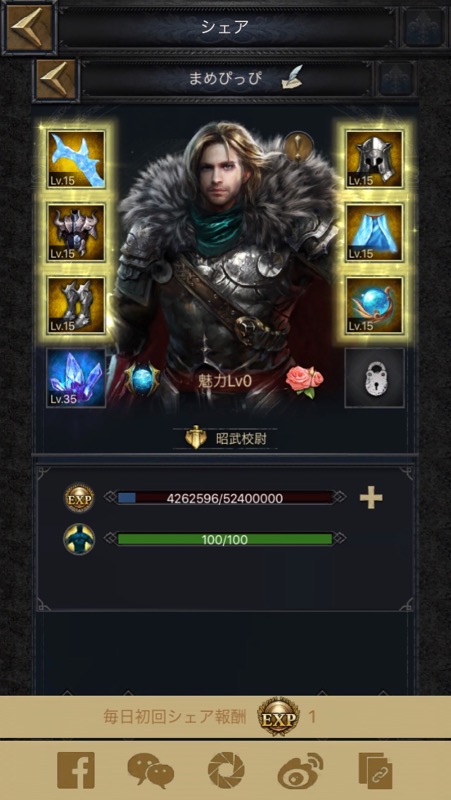Share via the WeChat chat icon
Image resolution: width=451 pixels, height=800 pixels.
[x=151, y=771]
